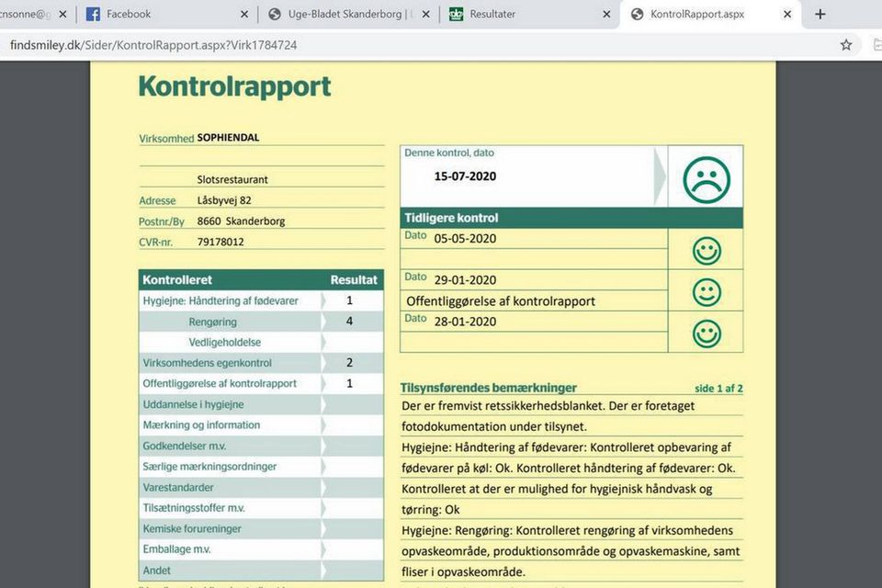This screenshot has width=882, height=588.
Task: Select the earlier control date 29-01-2020
Action: [465, 280]
